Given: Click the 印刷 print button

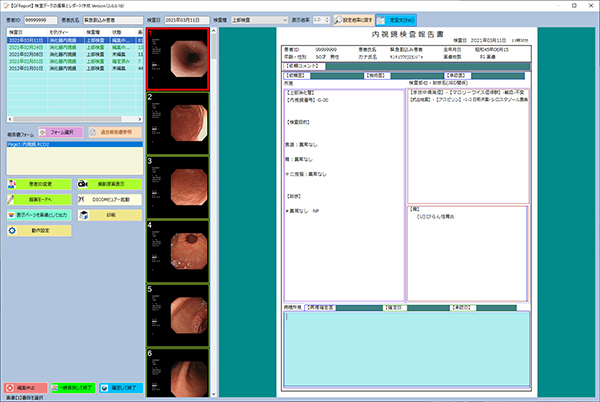Looking at the screenshot, I should click(x=110, y=213).
